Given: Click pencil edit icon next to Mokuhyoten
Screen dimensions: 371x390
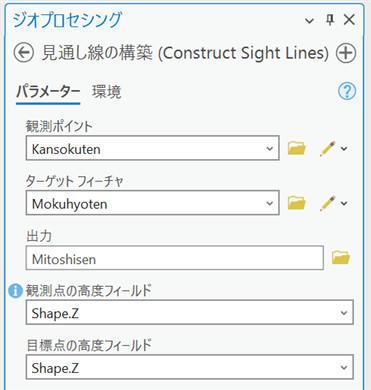Looking at the screenshot, I should coord(327,203).
